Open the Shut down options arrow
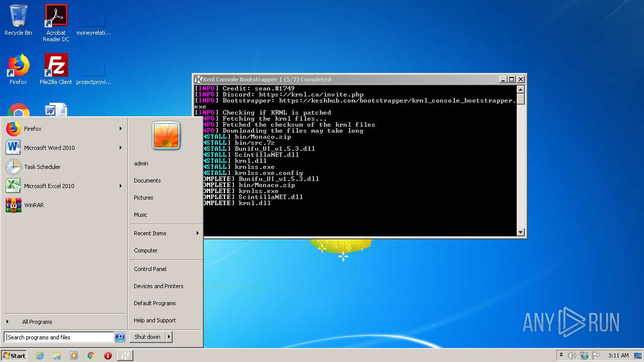The image size is (644, 362). click(169, 337)
